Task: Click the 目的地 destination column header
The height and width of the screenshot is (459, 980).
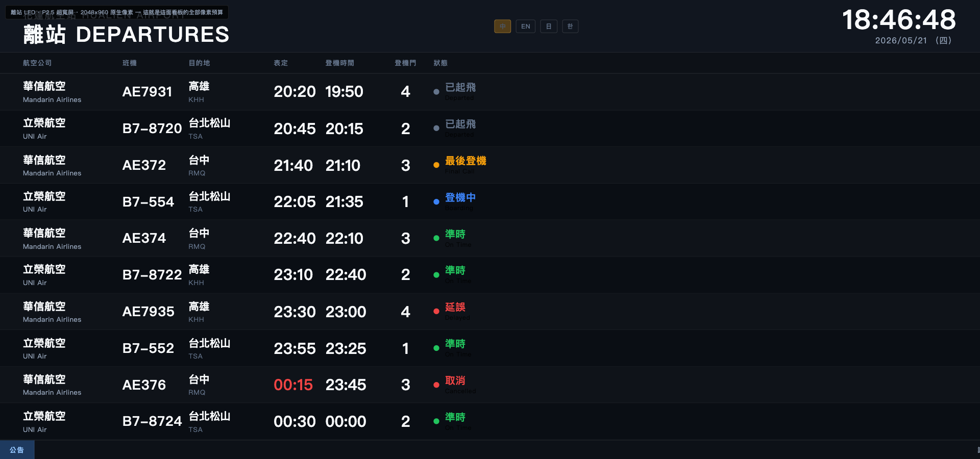Action: [200, 63]
